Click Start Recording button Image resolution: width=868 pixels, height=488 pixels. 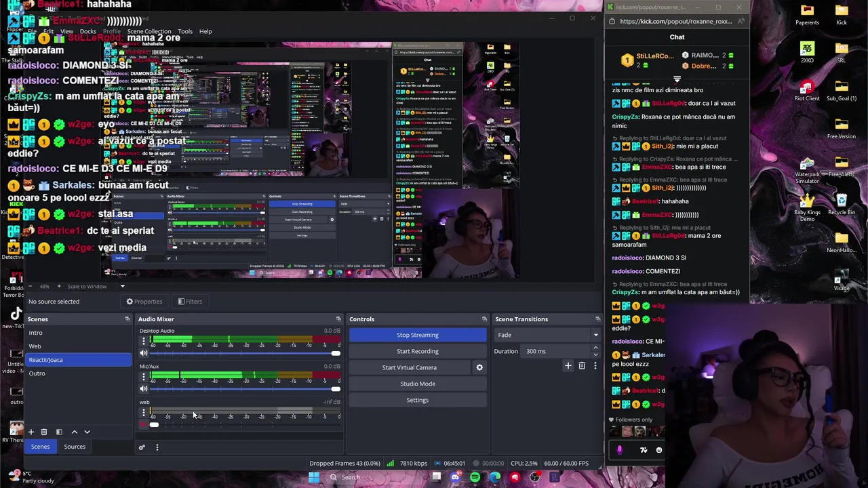coord(418,351)
